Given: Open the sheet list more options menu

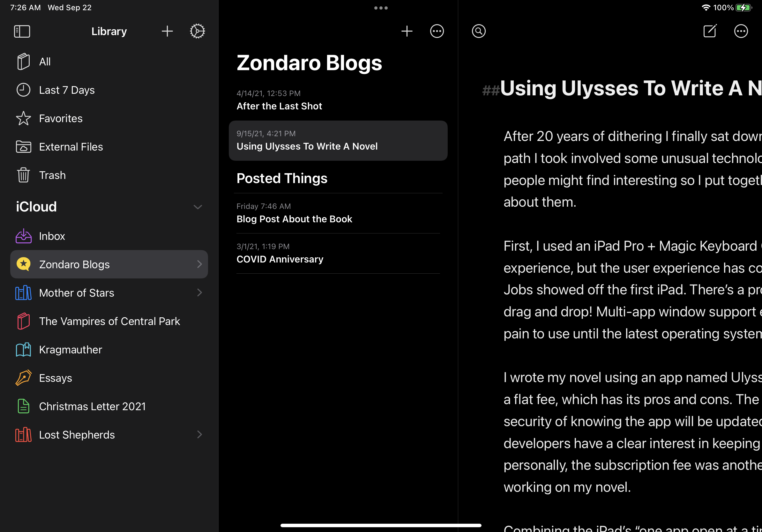Looking at the screenshot, I should pos(437,32).
